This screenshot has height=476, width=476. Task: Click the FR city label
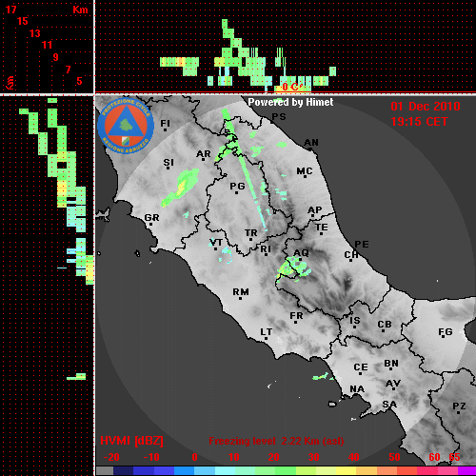296,316
